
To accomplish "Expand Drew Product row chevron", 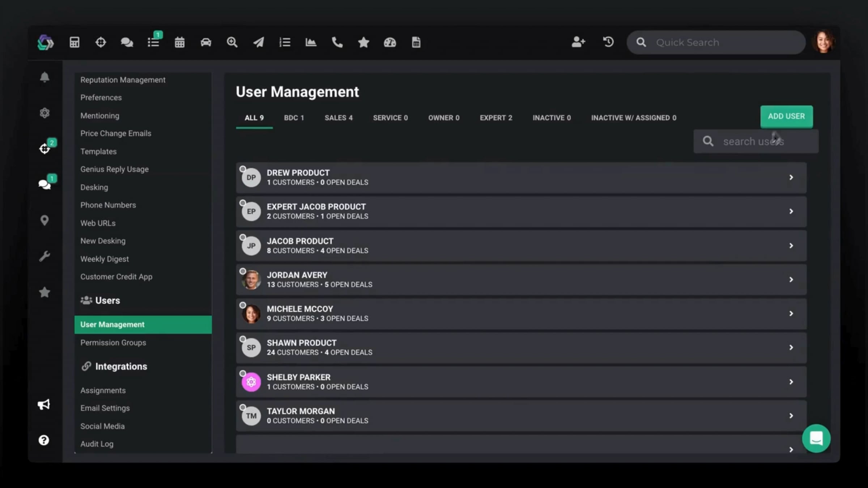I will click(791, 177).
